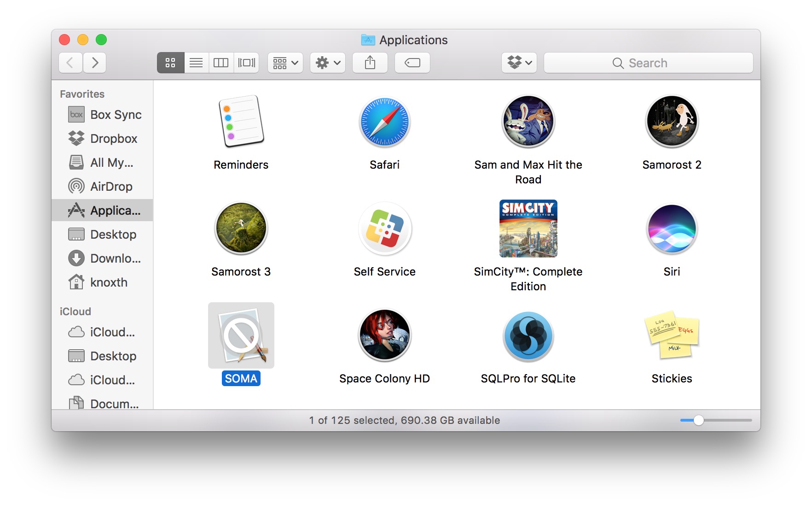812x505 pixels.
Task: Click the Sam and Max Hit the Road label
Action: pyautogui.click(x=528, y=172)
